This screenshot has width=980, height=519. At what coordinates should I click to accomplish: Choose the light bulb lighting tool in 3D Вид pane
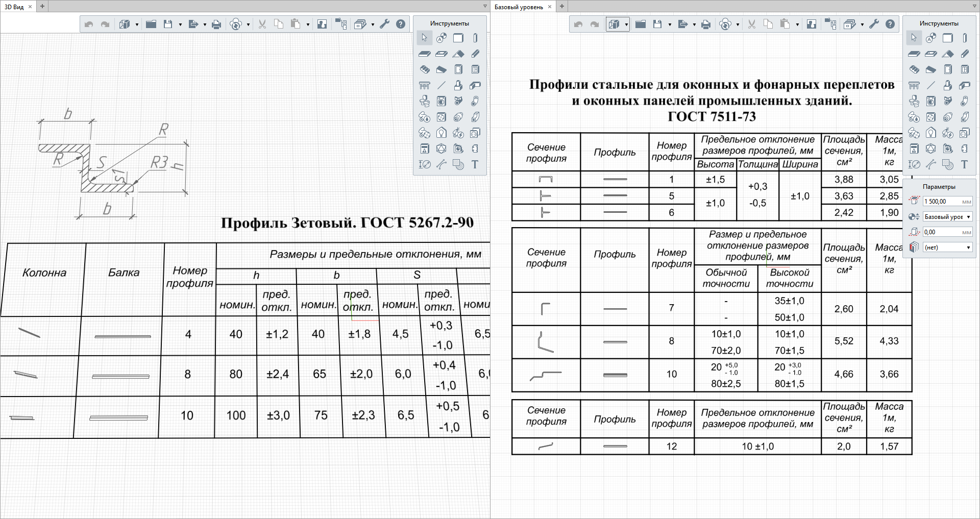coord(442,133)
